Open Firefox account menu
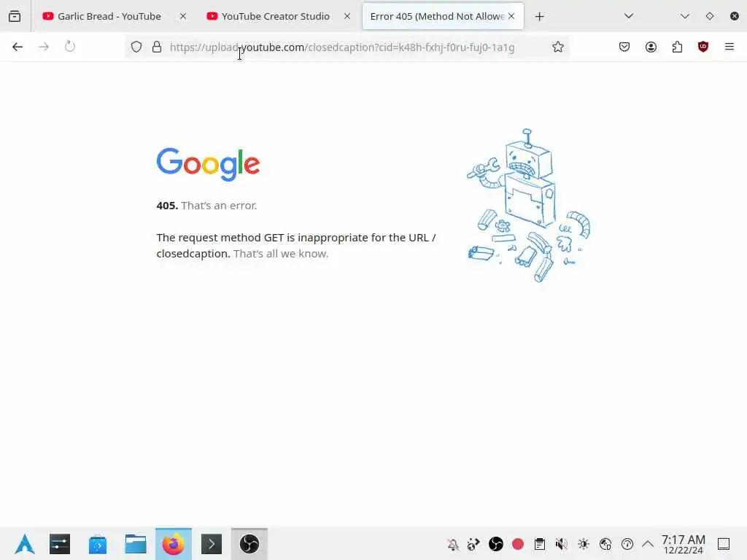Image resolution: width=747 pixels, height=560 pixels. (x=651, y=47)
